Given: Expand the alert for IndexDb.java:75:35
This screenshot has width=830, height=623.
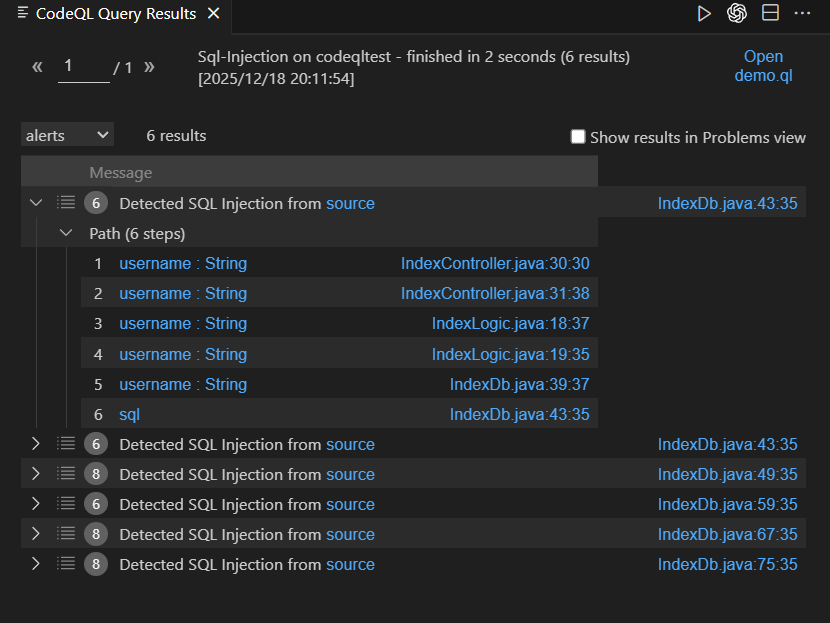Looking at the screenshot, I should coord(37,564).
